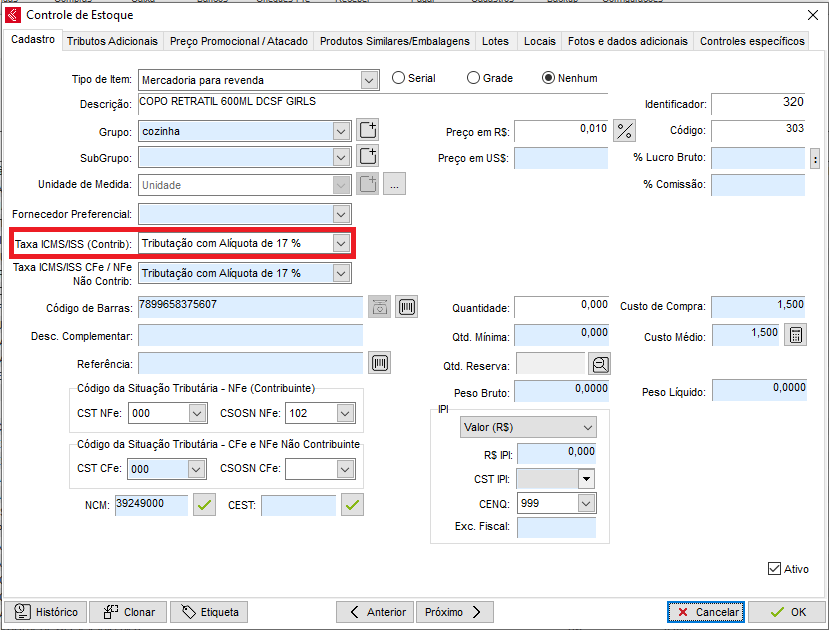Image resolution: width=829 pixels, height=630 pixels.
Task: Click the green checkmark next to NCM
Action: (204, 506)
